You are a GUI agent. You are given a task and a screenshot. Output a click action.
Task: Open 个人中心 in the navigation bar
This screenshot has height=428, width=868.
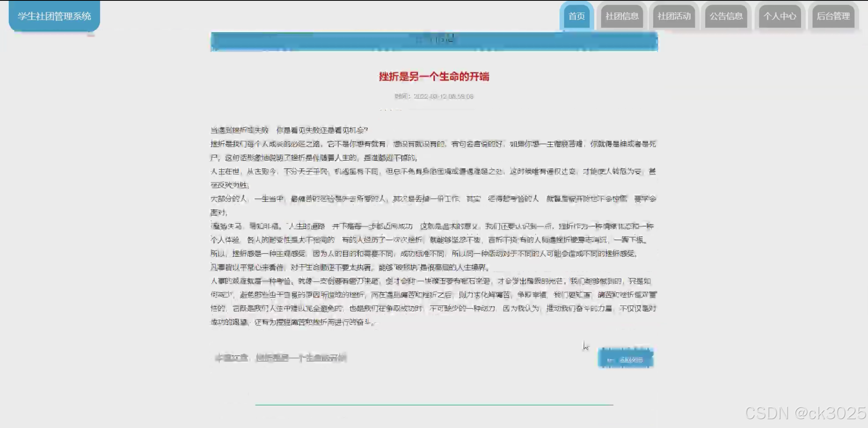(780, 16)
